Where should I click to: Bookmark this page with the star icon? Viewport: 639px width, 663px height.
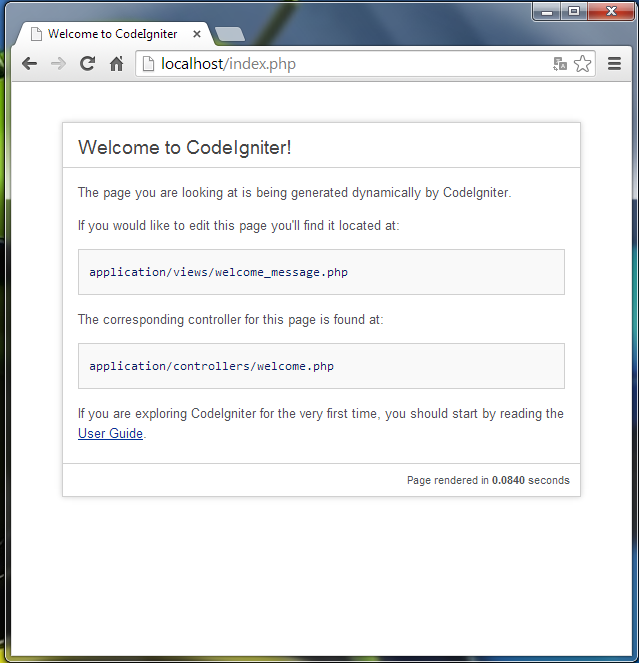point(583,64)
